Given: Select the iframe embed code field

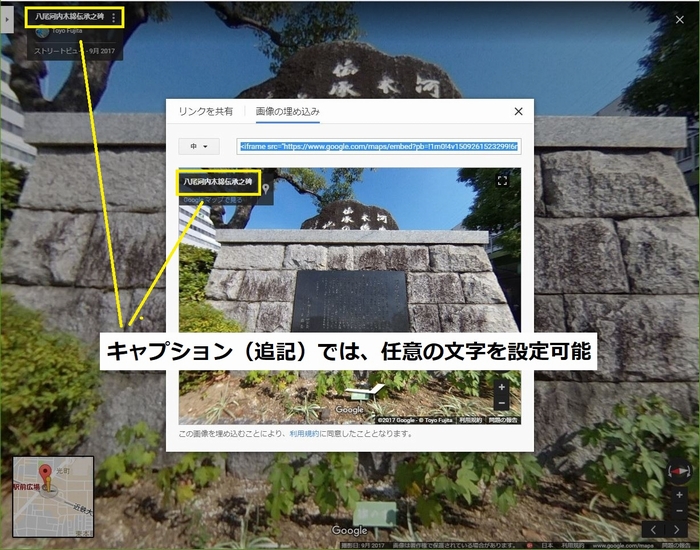Looking at the screenshot, I should [x=379, y=146].
